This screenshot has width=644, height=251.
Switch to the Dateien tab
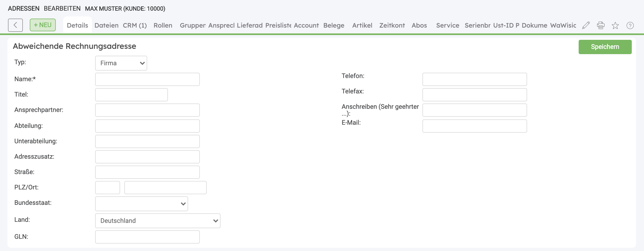(x=106, y=25)
